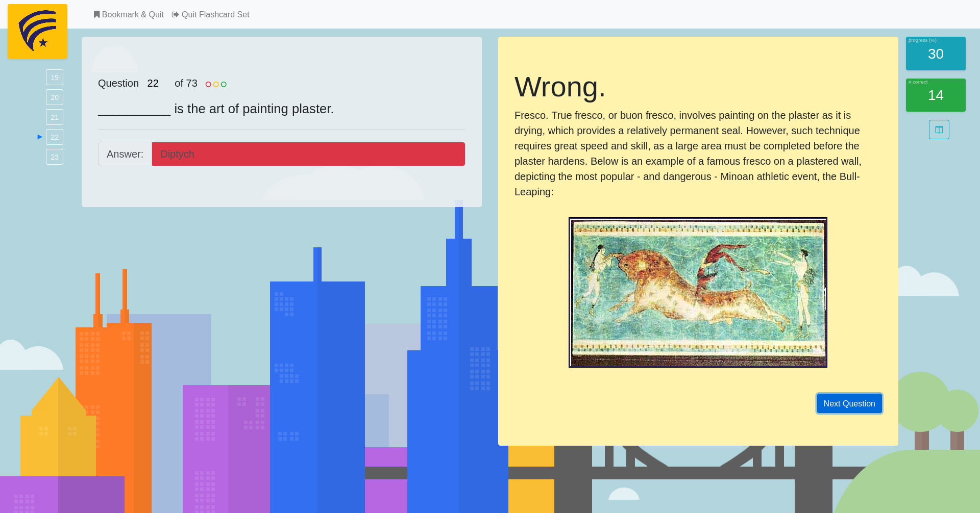
Task: Click the yellow attempt circle indicator
Action: (x=216, y=84)
